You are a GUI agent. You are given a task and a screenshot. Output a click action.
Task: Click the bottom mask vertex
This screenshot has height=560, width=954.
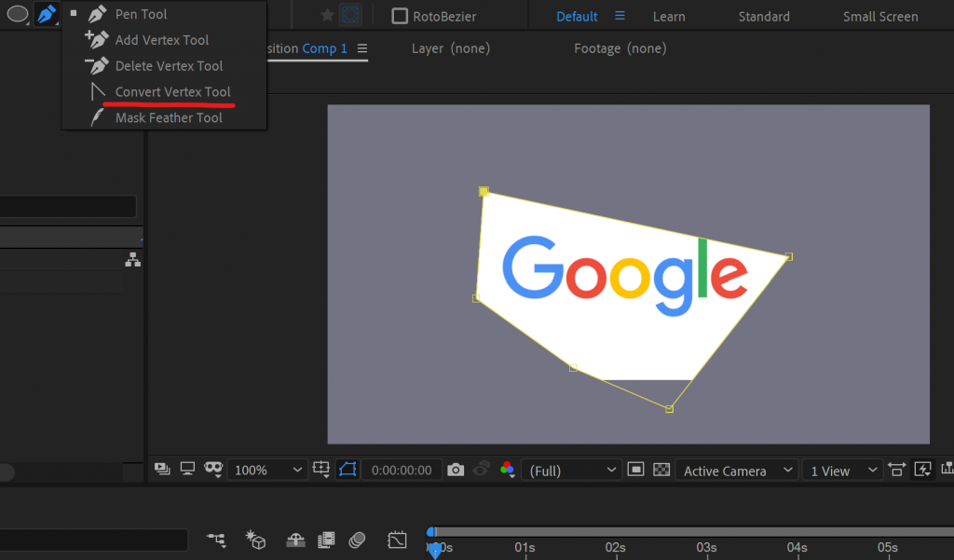click(x=669, y=409)
